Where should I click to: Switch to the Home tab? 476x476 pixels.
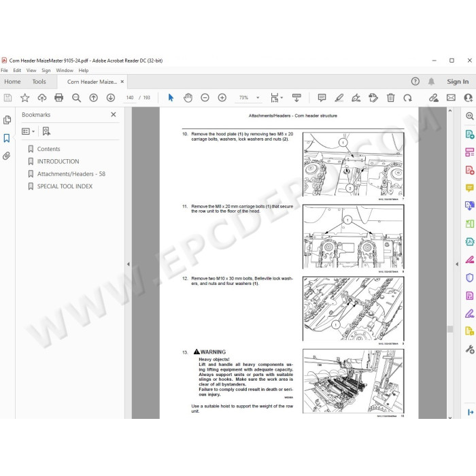pos(12,82)
